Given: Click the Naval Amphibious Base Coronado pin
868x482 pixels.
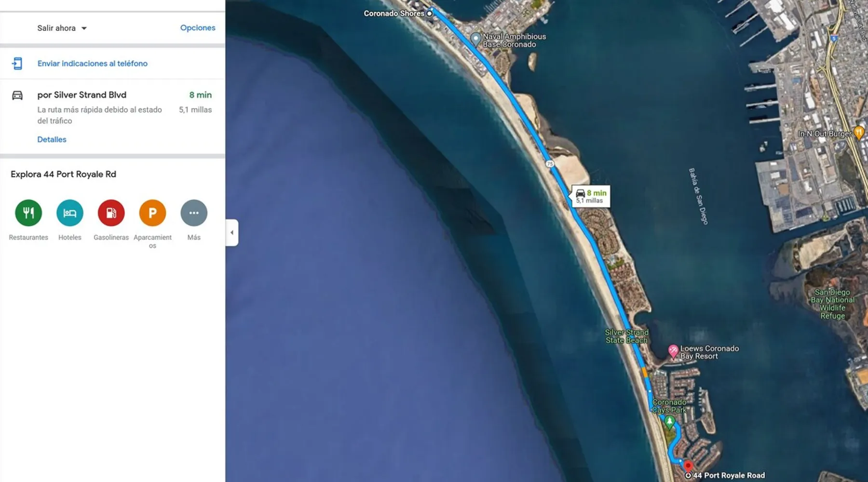Looking at the screenshot, I should click(x=476, y=39).
